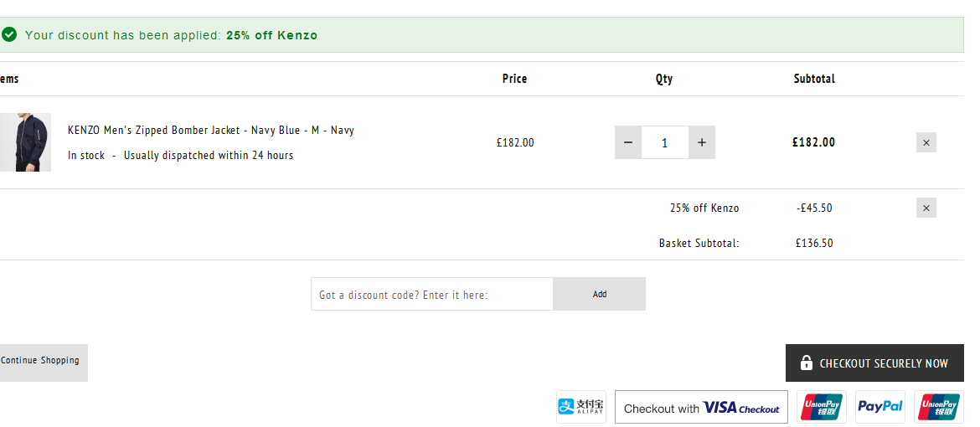Click the green checkmark success icon
980x427 pixels.
(8, 35)
